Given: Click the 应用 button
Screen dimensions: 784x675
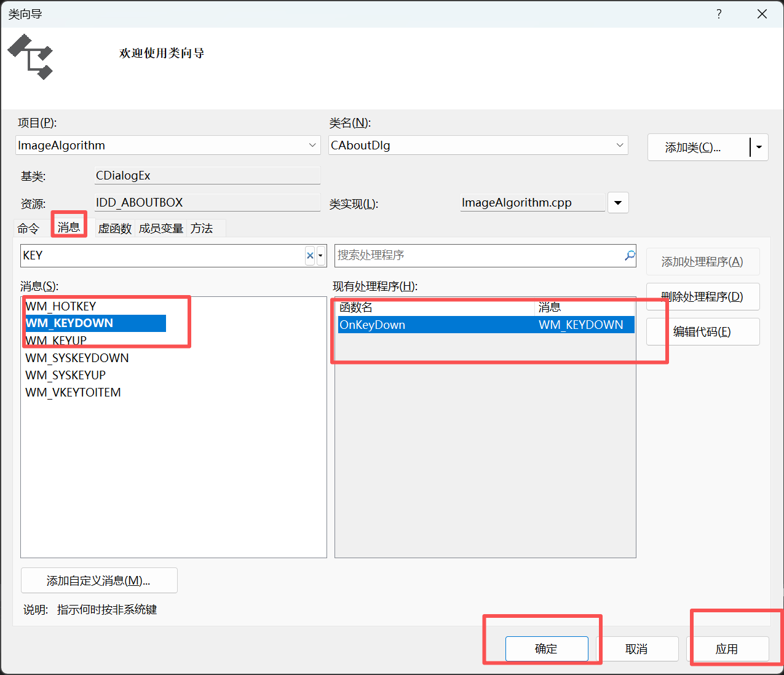Looking at the screenshot, I should click(727, 649).
